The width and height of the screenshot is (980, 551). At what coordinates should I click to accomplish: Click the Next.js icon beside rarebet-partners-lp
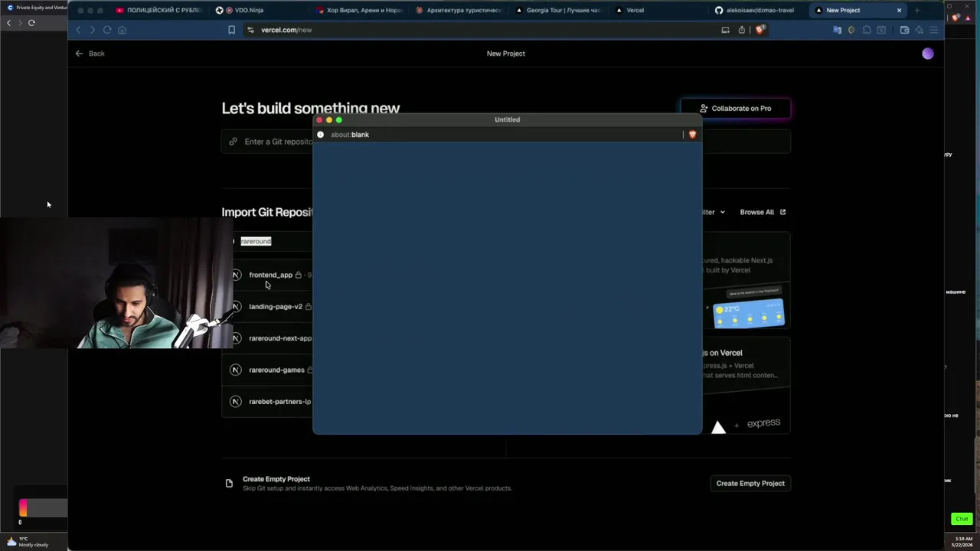(x=237, y=401)
